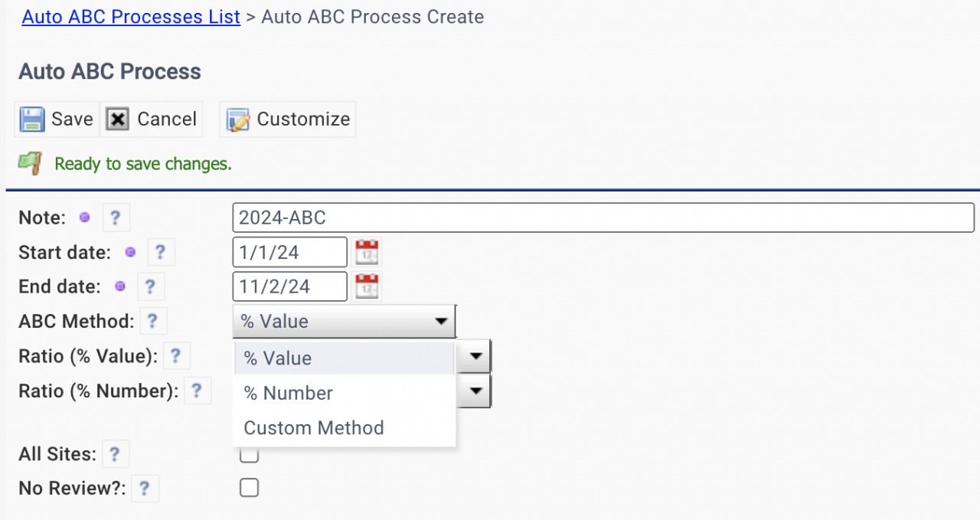Click the help icon next to Note
The image size is (980, 520).
tap(115, 218)
